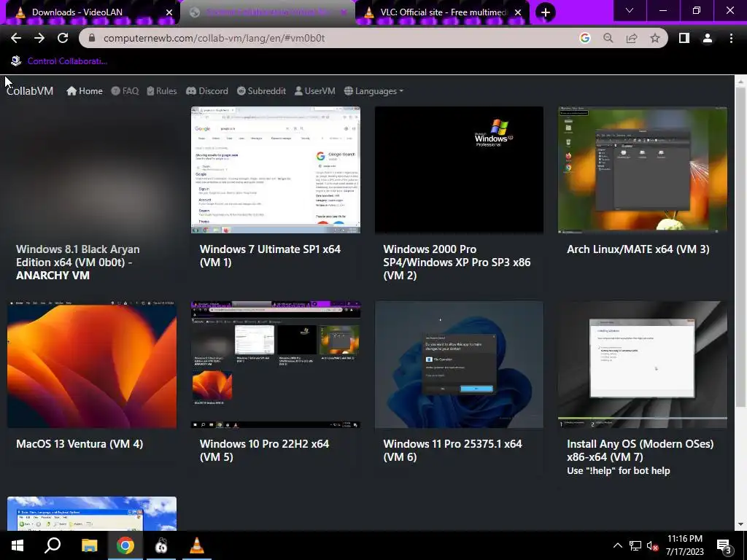Open the FAQ page
The image size is (747, 560).
(x=125, y=91)
